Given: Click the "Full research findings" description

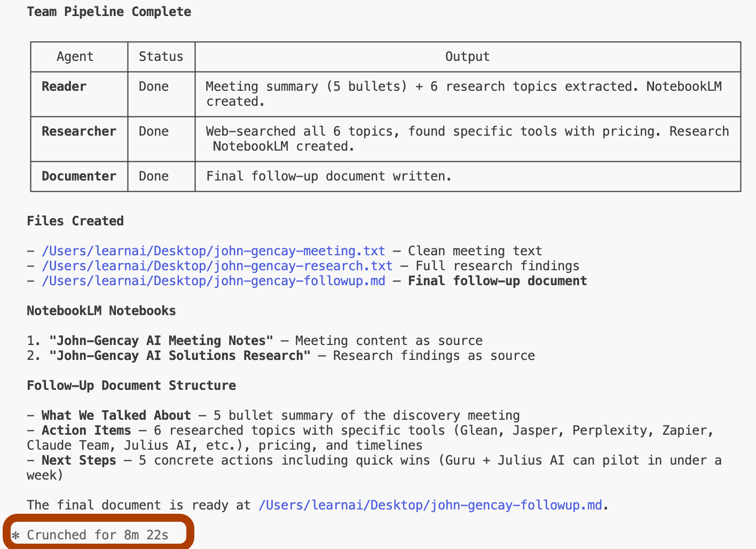Looking at the screenshot, I should 498,266.
